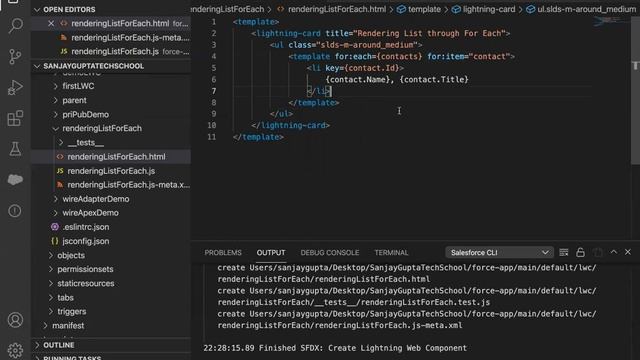
Task: Expand the wireAdapterDemo folder
Action: click(56, 199)
